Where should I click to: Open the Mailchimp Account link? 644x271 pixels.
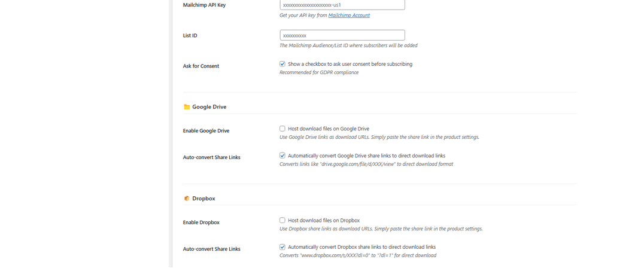click(349, 16)
